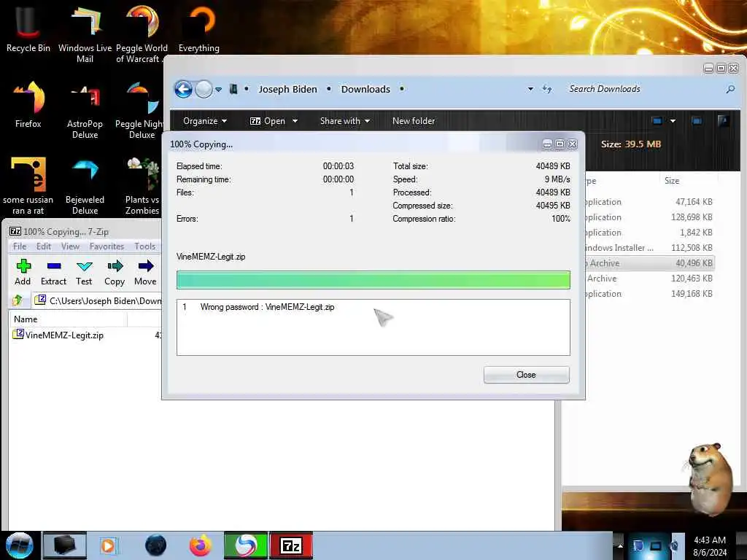The width and height of the screenshot is (747, 560).
Task: Click the taskbar clock showing 4:43 AM
Action: point(710,546)
